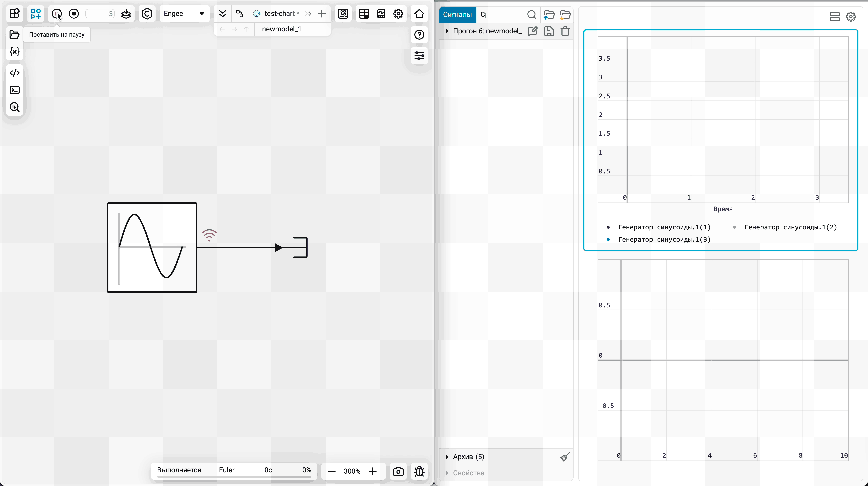Zoom in canvas with plus button
This screenshot has width=868, height=486.
pyautogui.click(x=372, y=471)
